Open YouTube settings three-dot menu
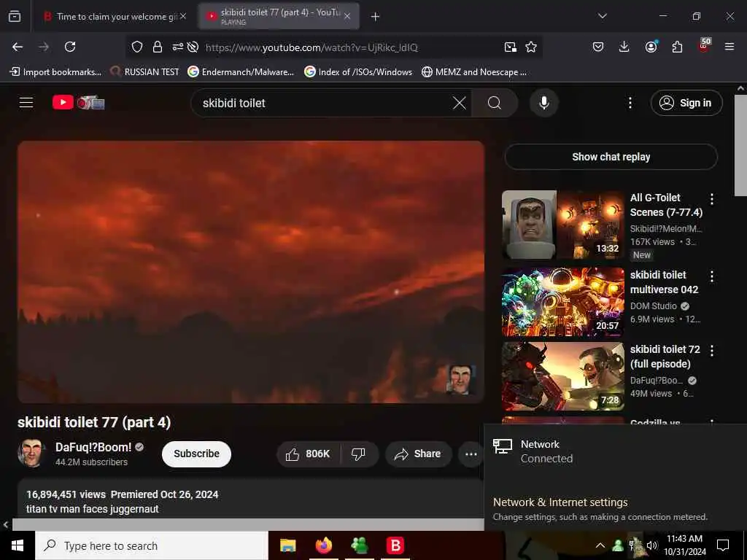 630,103
